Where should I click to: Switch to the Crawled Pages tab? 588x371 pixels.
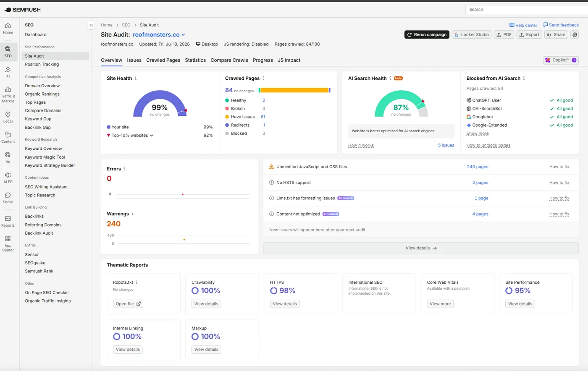click(x=163, y=60)
